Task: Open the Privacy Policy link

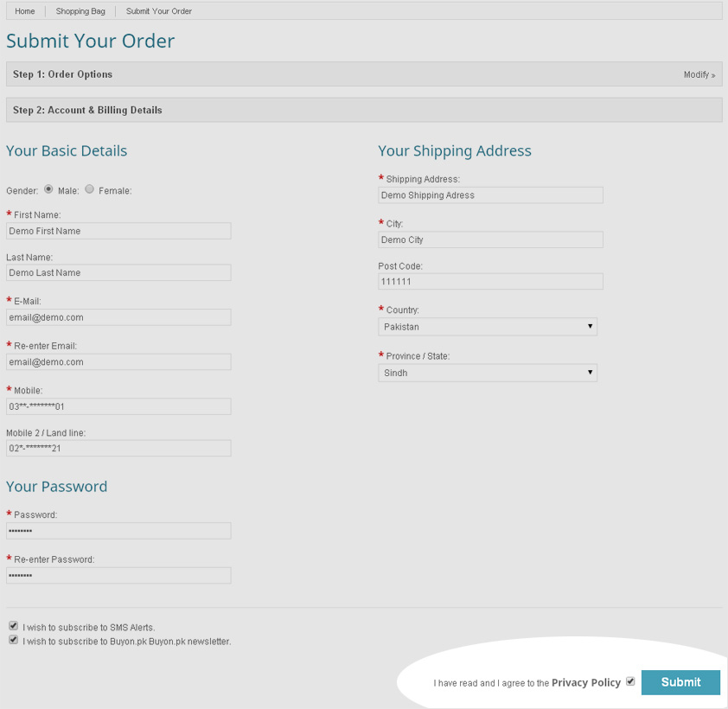Action: click(586, 682)
